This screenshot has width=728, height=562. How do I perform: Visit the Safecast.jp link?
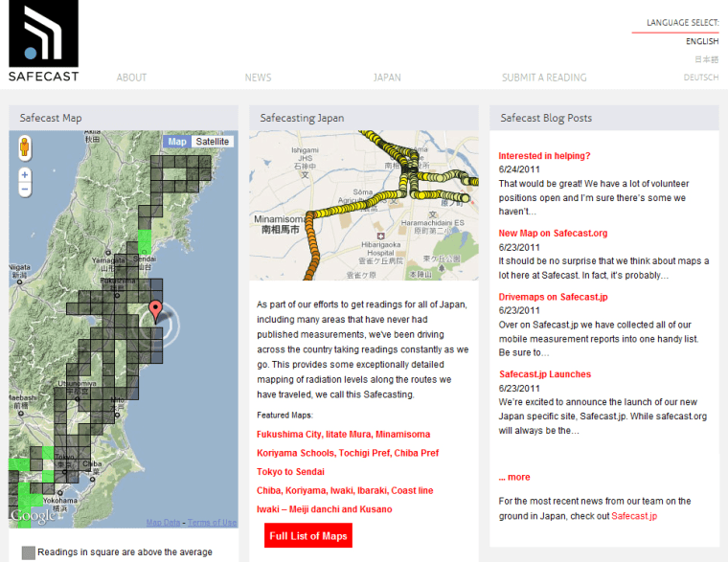pyautogui.click(x=634, y=516)
